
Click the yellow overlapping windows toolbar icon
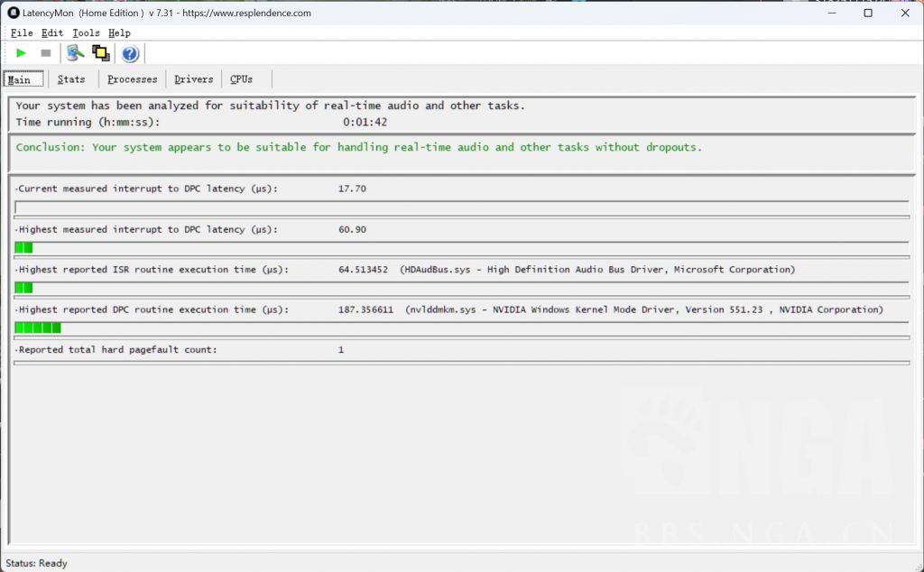pyautogui.click(x=101, y=53)
